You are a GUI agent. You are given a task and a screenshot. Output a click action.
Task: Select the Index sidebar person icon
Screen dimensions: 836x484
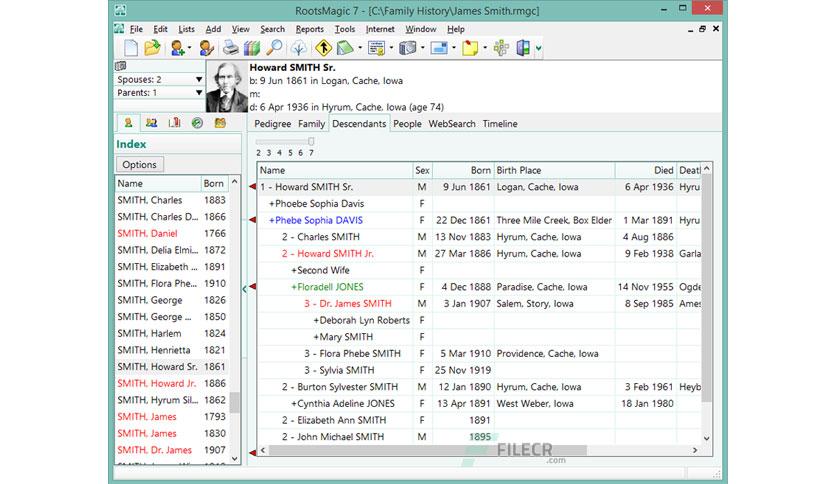(128, 123)
